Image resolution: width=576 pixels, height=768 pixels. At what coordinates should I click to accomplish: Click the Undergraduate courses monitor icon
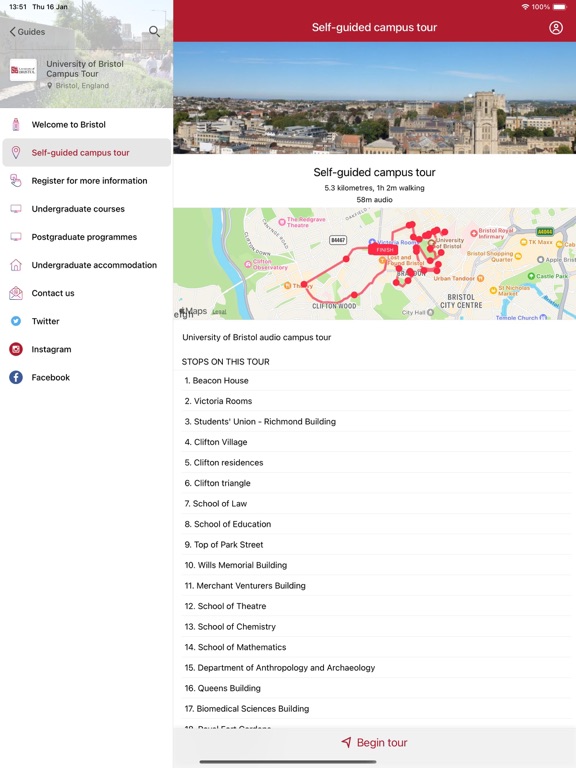[16, 209]
